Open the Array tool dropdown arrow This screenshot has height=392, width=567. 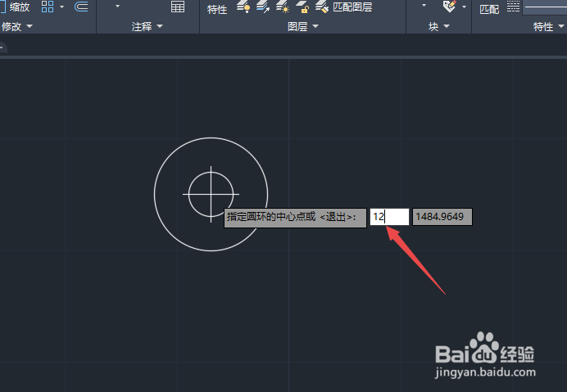(61, 7)
